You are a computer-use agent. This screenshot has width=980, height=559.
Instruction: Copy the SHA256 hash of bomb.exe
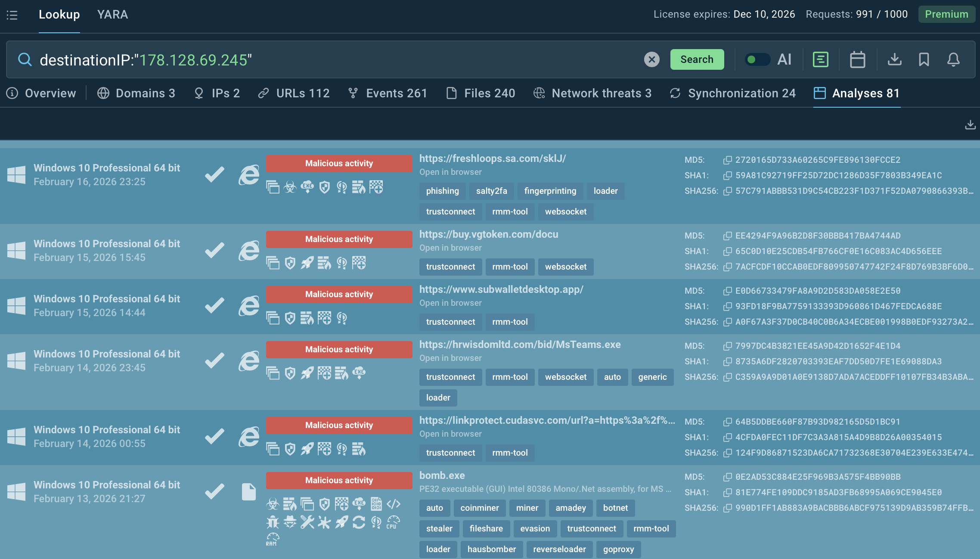coord(728,508)
